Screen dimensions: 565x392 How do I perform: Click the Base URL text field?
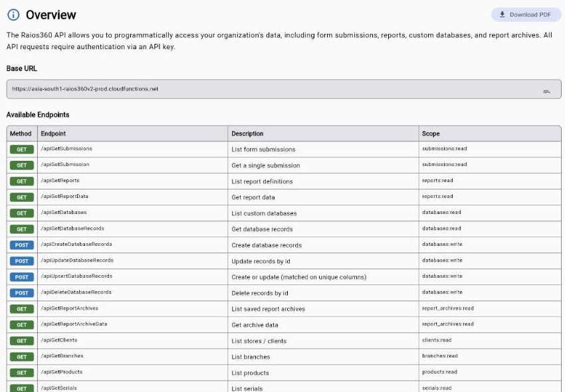click(284, 89)
